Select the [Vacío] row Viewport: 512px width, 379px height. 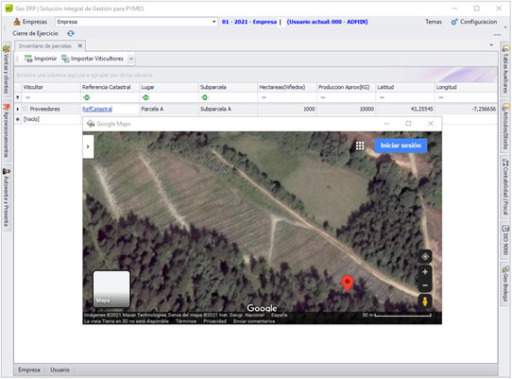point(31,119)
